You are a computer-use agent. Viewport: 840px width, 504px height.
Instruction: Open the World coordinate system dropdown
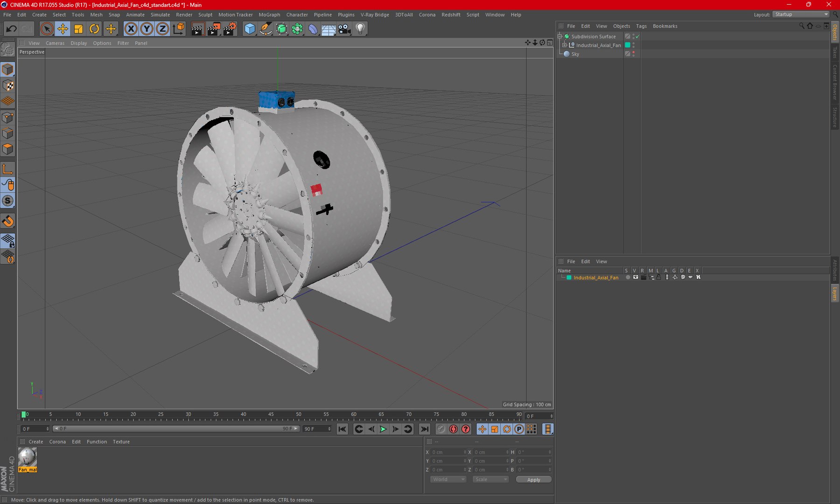(448, 479)
